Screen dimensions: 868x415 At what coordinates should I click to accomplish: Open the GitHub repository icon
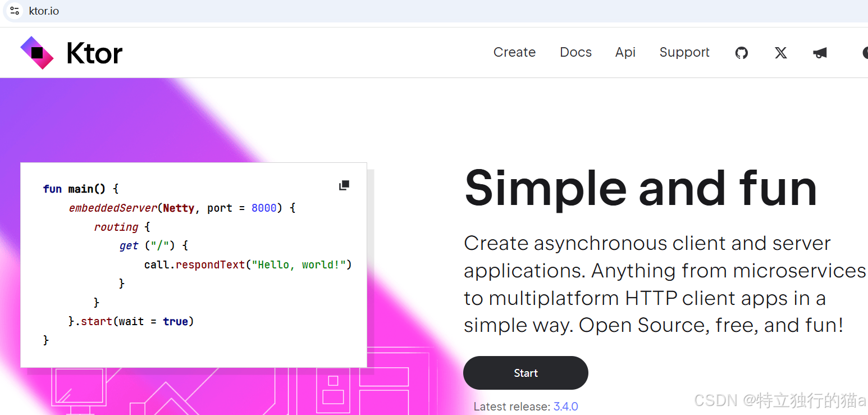click(742, 53)
